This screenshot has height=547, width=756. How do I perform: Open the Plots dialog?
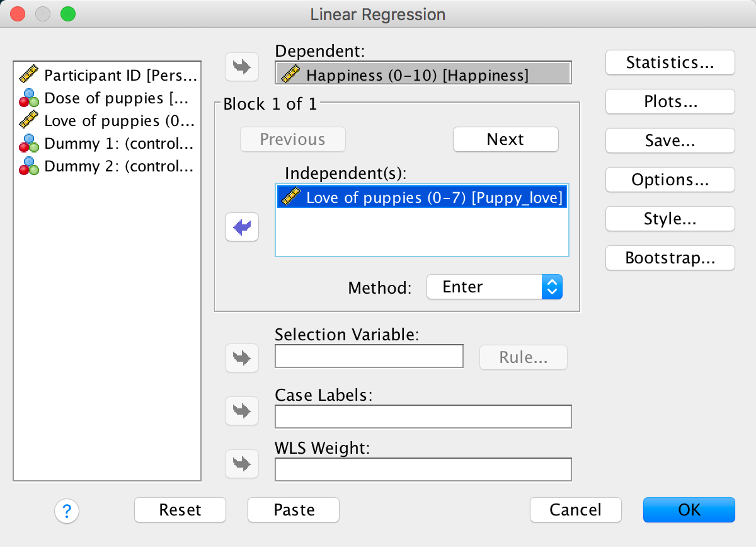670,101
